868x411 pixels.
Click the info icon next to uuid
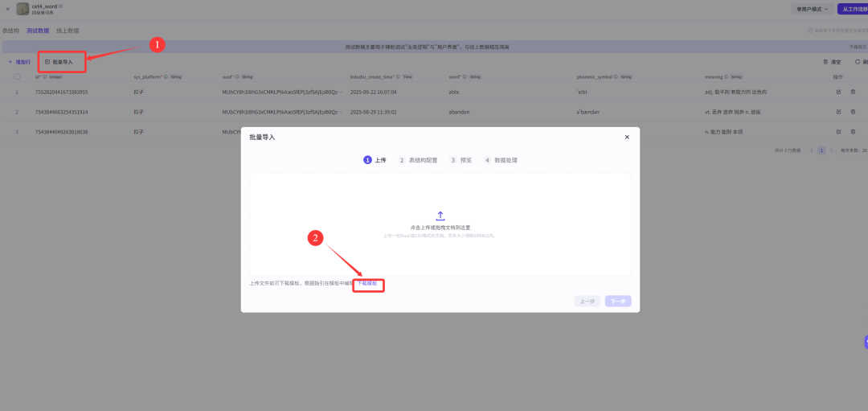coord(237,77)
